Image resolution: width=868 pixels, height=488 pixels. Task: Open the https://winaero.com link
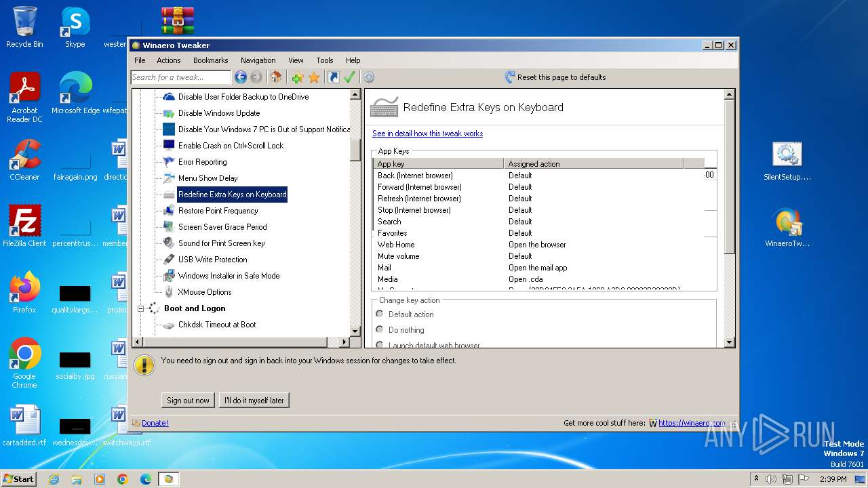click(692, 423)
